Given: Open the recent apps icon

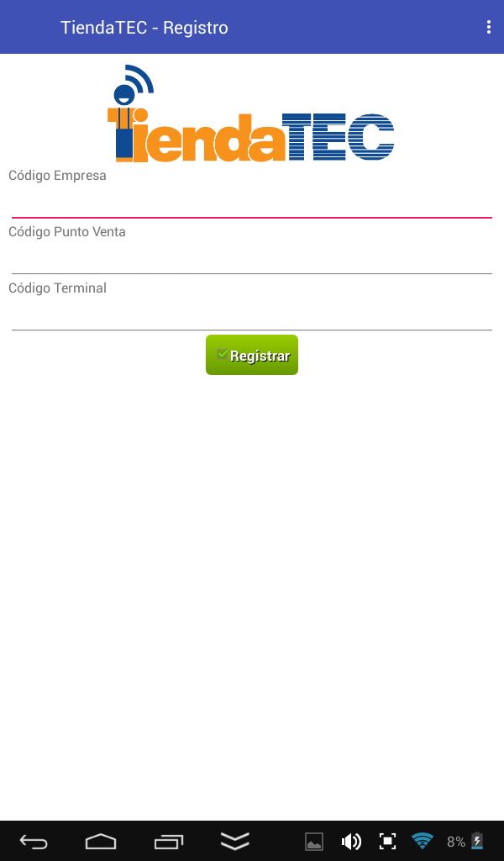Looking at the screenshot, I should tap(168, 841).
